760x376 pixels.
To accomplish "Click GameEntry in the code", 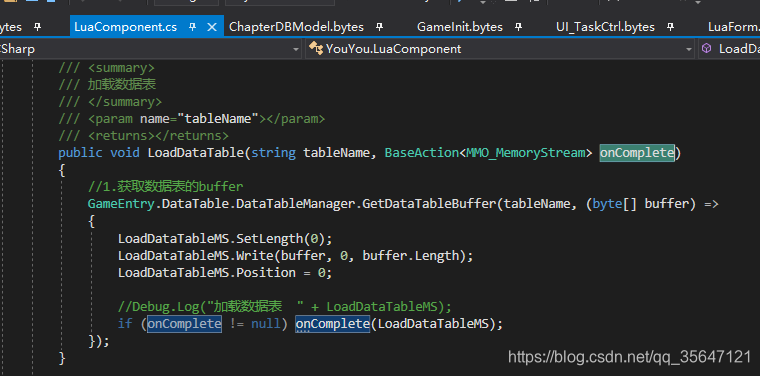I will click(121, 204).
